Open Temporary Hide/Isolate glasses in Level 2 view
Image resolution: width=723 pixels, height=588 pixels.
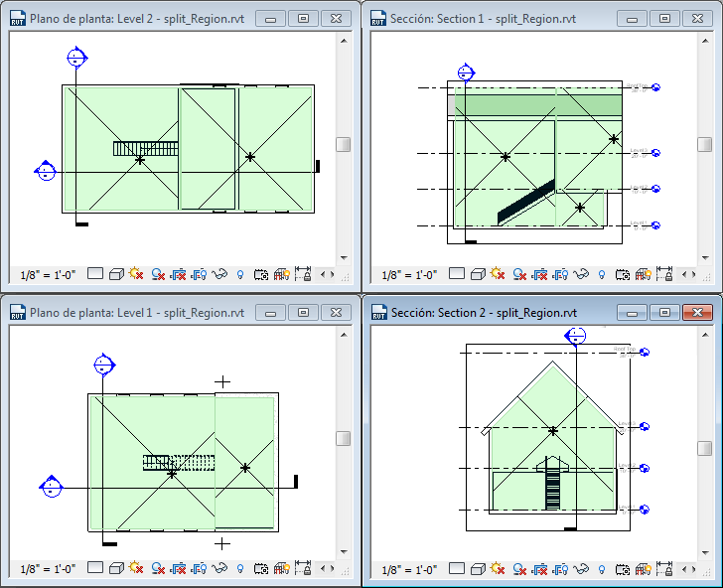219,275
